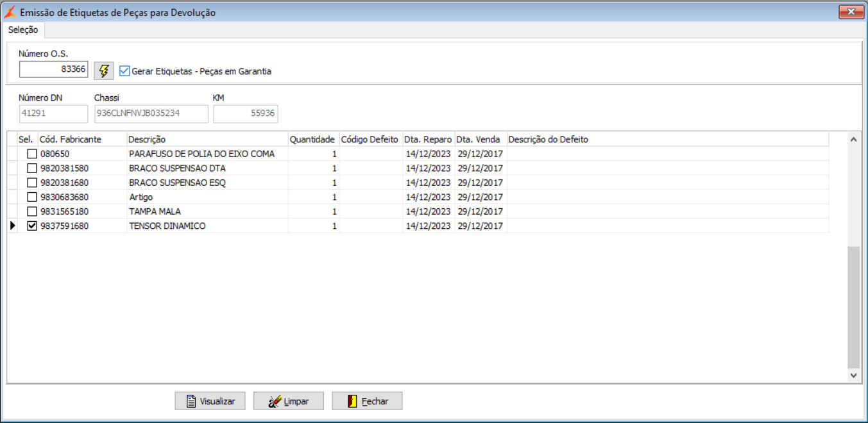Image resolution: width=868 pixels, height=423 pixels.
Task: Click code 9831565180 in the table
Action: click(x=64, y=211)
